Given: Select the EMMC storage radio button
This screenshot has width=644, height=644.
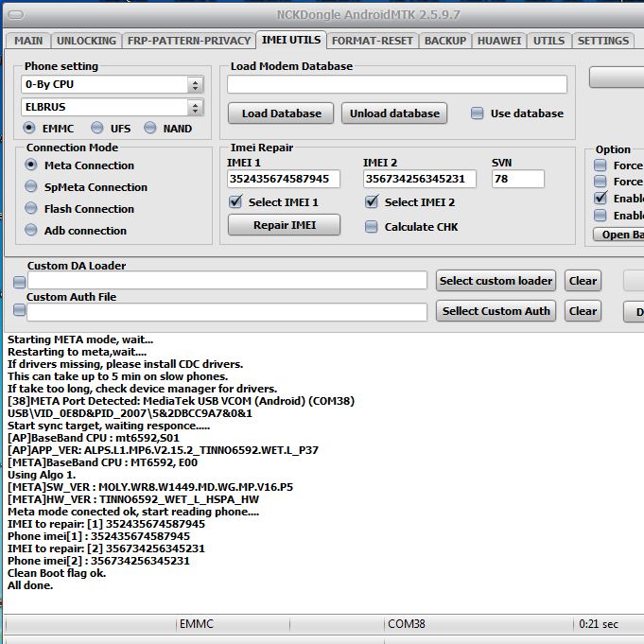Looking at the screenshot, I should click(28, 128).
